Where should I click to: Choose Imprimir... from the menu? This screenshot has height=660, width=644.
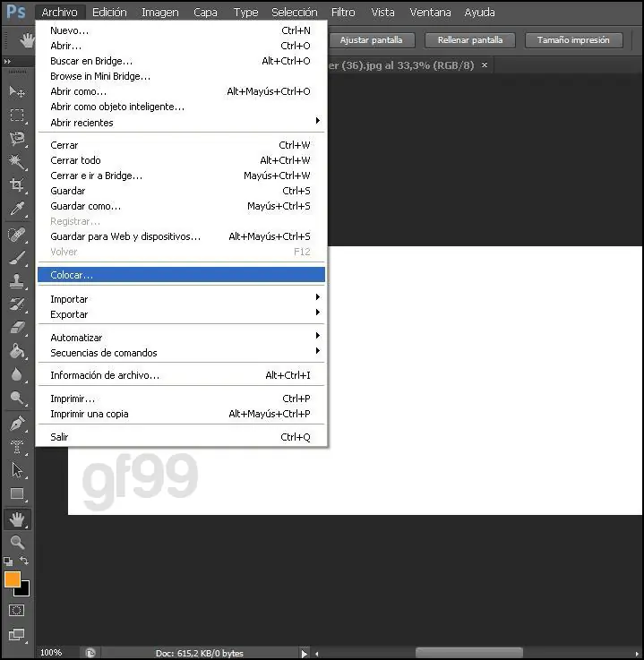point(181,399)
